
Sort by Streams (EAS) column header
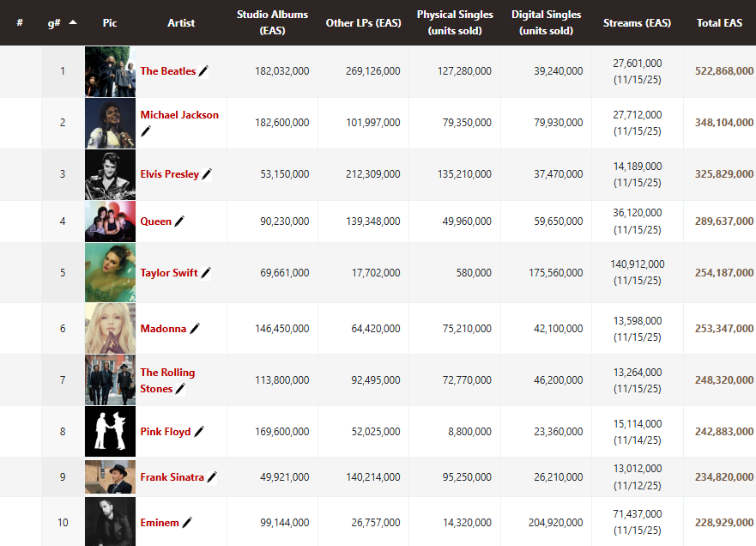click(637, 22)
